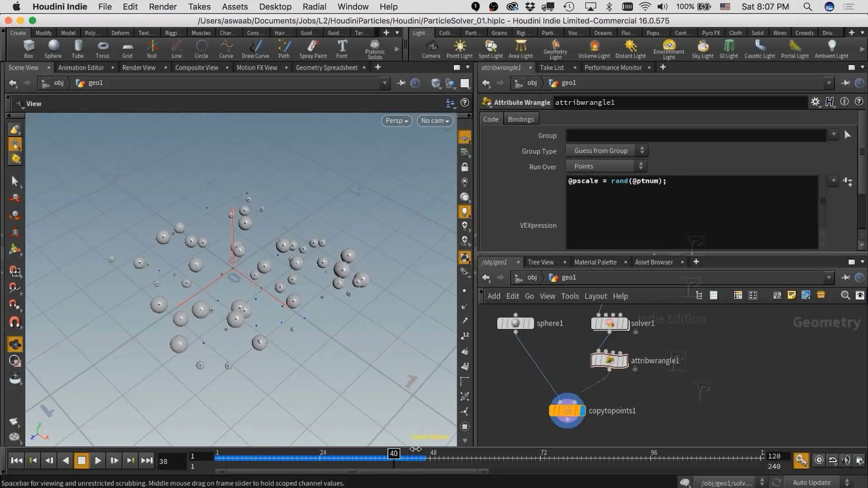
Task: Click the copytopoints1 node
Action: click(567, 410)
